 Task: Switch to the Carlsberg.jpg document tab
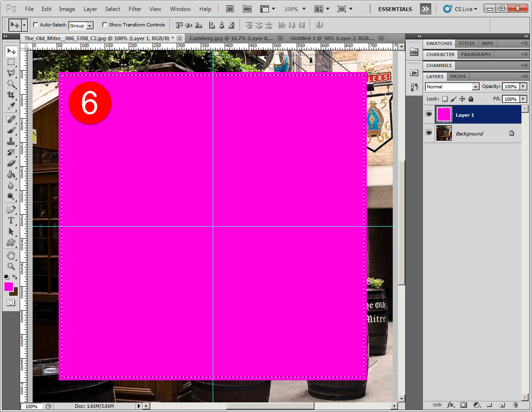pos(231,38)
